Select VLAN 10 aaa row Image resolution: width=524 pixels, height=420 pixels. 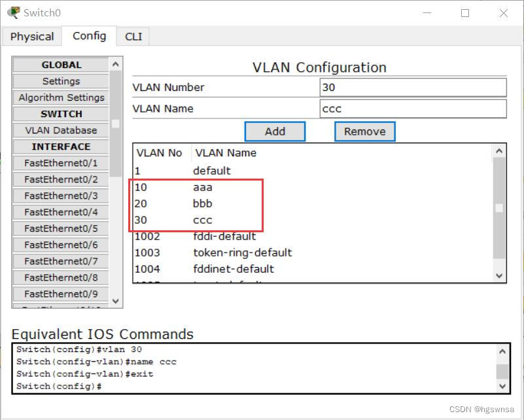point(313,187)
